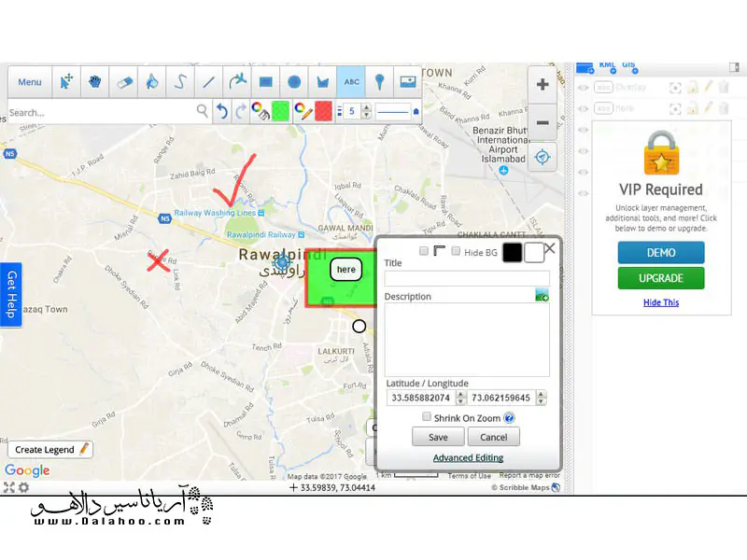Click the Cancel button
747x560 pixels.
point(494,437)
